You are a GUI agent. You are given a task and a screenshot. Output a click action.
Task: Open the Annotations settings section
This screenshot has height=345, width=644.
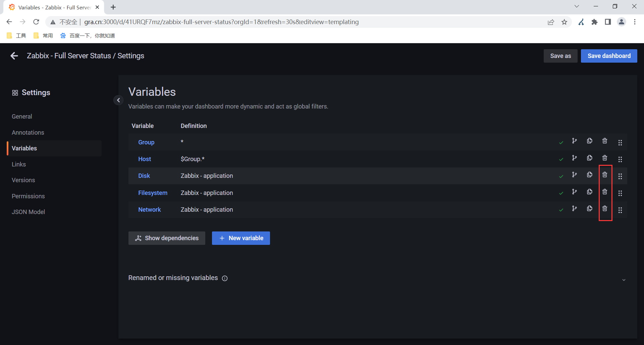pos(28,133)
